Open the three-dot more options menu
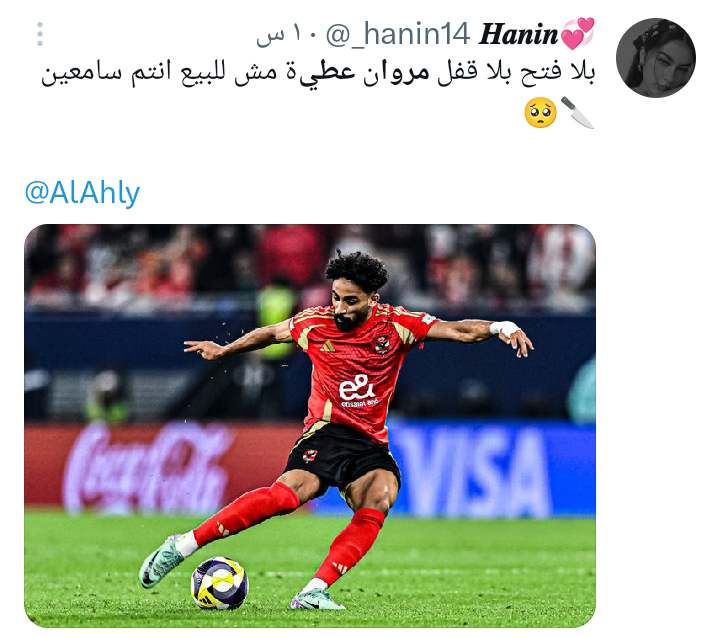The height and width of the screenshot is (638, 720). [40, 34]
